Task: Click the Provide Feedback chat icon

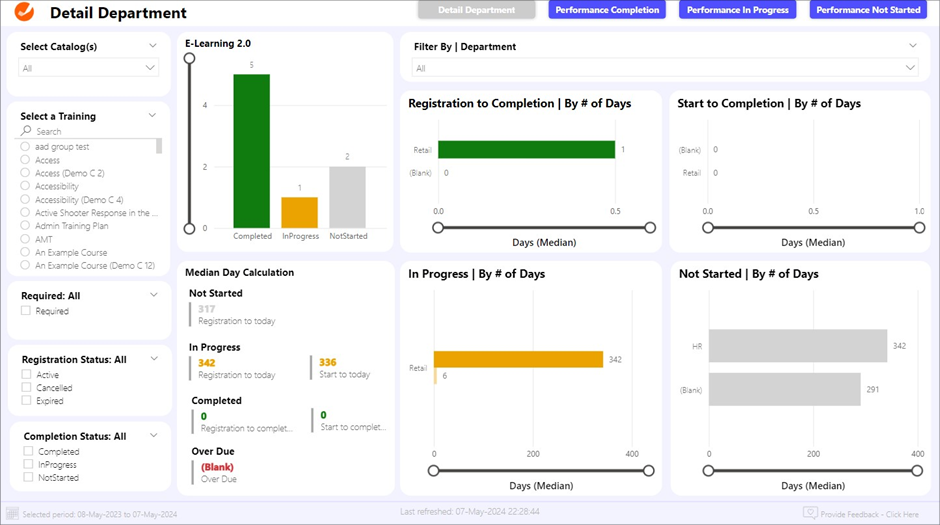Action: point(810,513)
